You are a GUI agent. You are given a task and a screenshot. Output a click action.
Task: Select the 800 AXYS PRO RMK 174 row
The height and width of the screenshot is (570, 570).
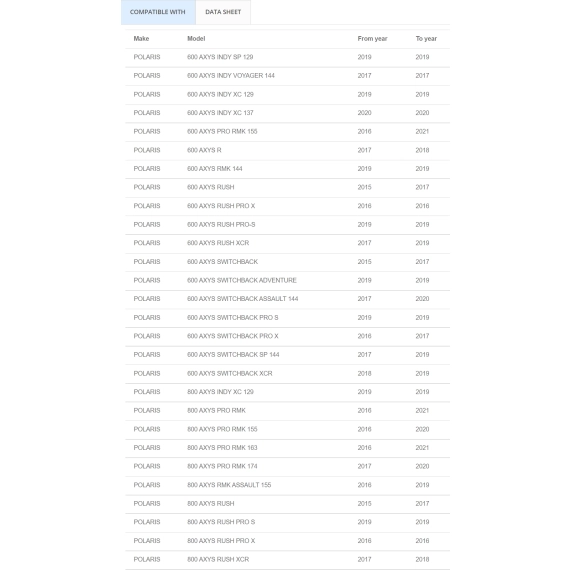(287, 466)
